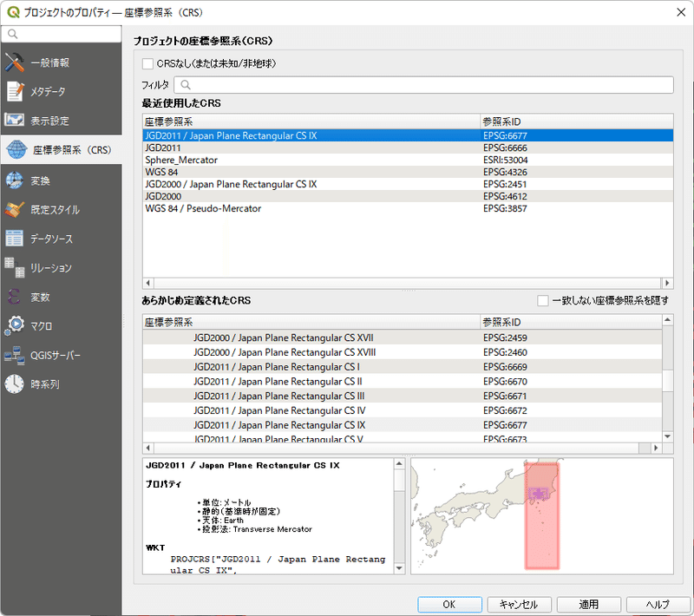Click the OK button
694x616 pixels.
pyautogui.click(x=449, y=604)
